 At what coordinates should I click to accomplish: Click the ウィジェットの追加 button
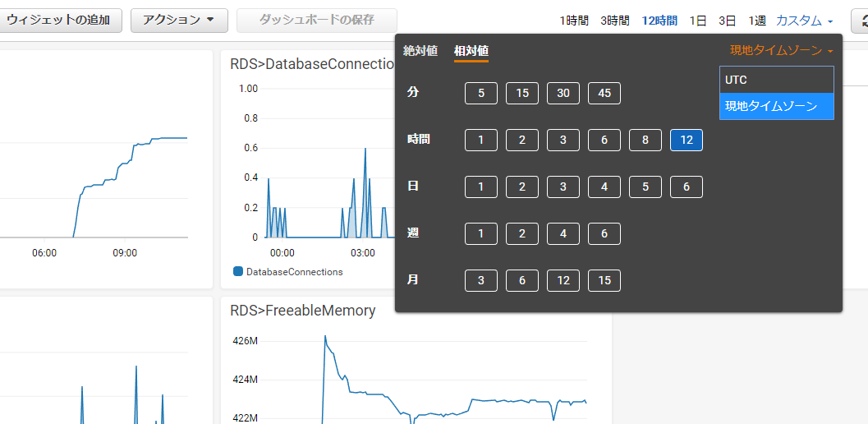point(59,21)
